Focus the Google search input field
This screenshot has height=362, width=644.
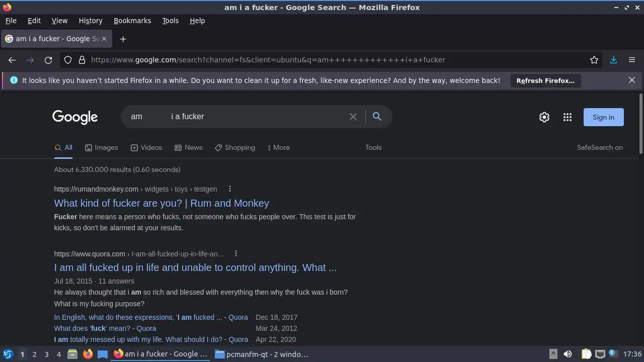coord(236,117)
